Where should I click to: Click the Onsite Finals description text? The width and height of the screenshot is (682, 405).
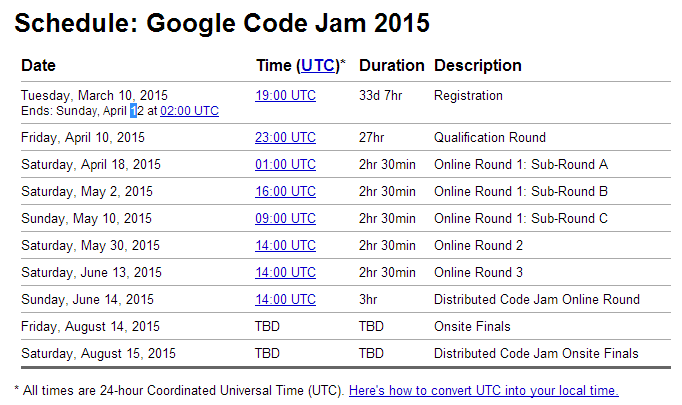click(x=472, y=326)
